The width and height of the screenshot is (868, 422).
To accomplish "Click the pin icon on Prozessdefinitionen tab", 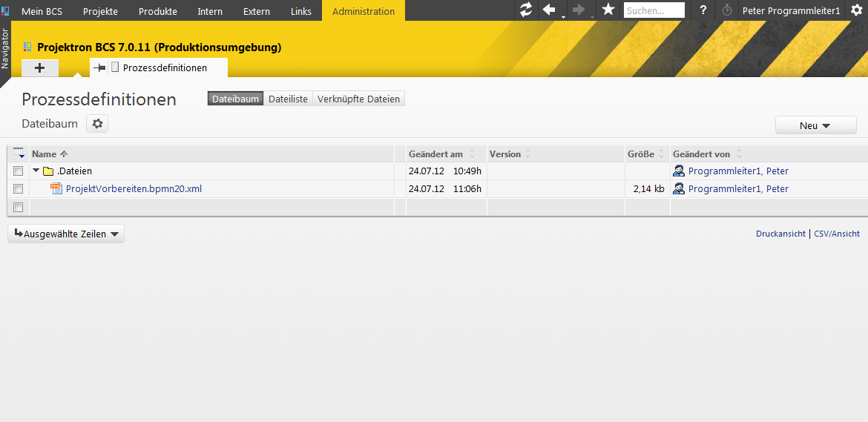I will (99, 67).
